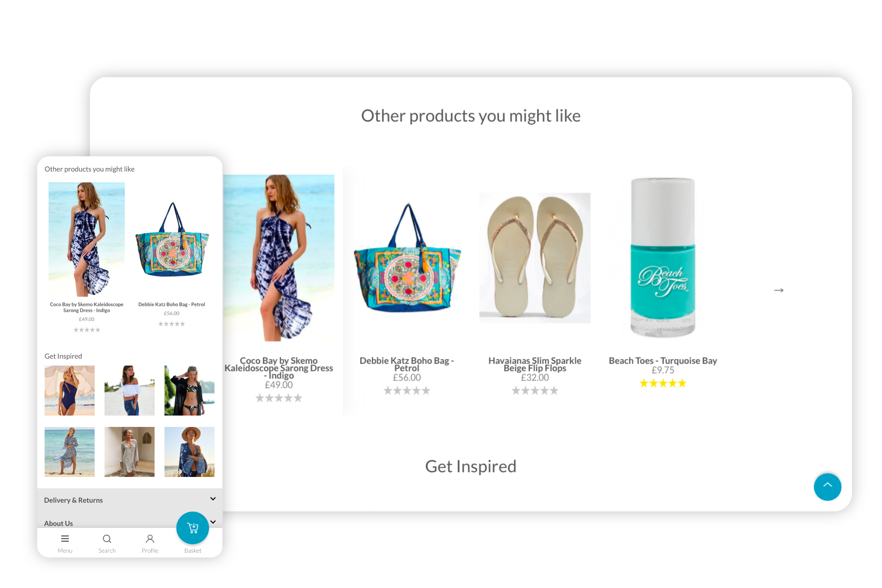Open the Profile person icon
Screen dimensions: 882x588
pyautogui.click(x=150, y=539)
